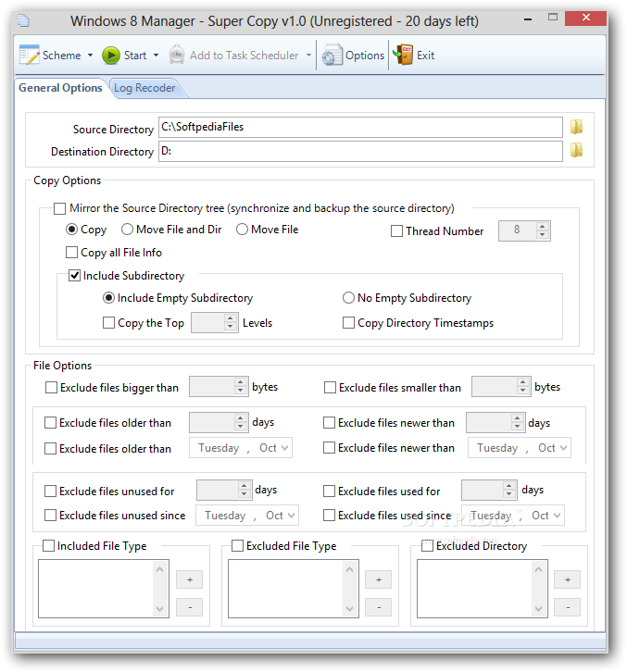The height and width of the screenshot is (672, 627).
Task: Enable Included File Type checkbox
Action: click(x=48, y=546)
